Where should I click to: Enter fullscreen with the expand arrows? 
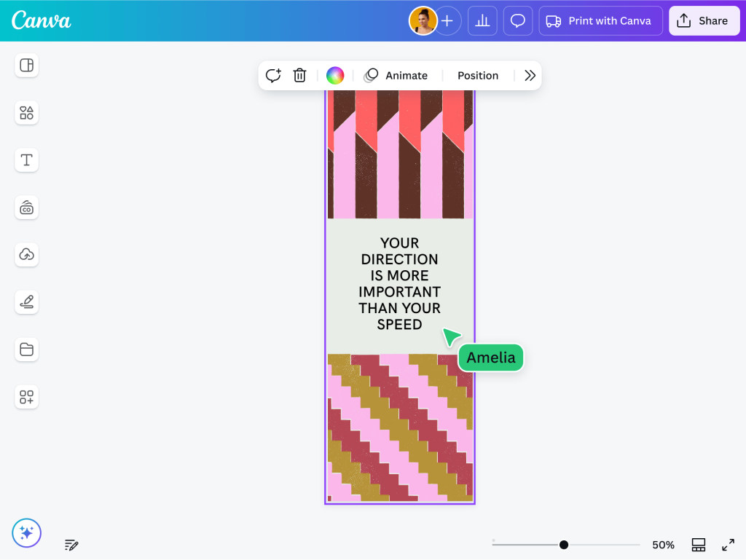click(x=728, y=545)
